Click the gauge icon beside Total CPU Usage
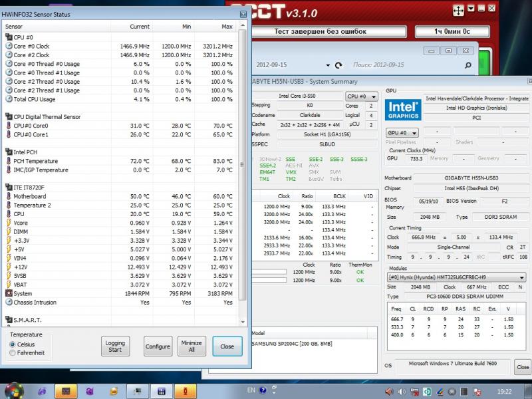532x399 pixels. pyautogui.click(x=9, y=99)
